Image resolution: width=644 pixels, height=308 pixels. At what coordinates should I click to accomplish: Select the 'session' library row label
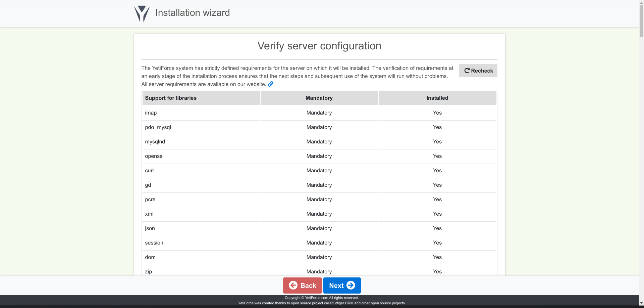pyautogui.click(x=154, y=243)
